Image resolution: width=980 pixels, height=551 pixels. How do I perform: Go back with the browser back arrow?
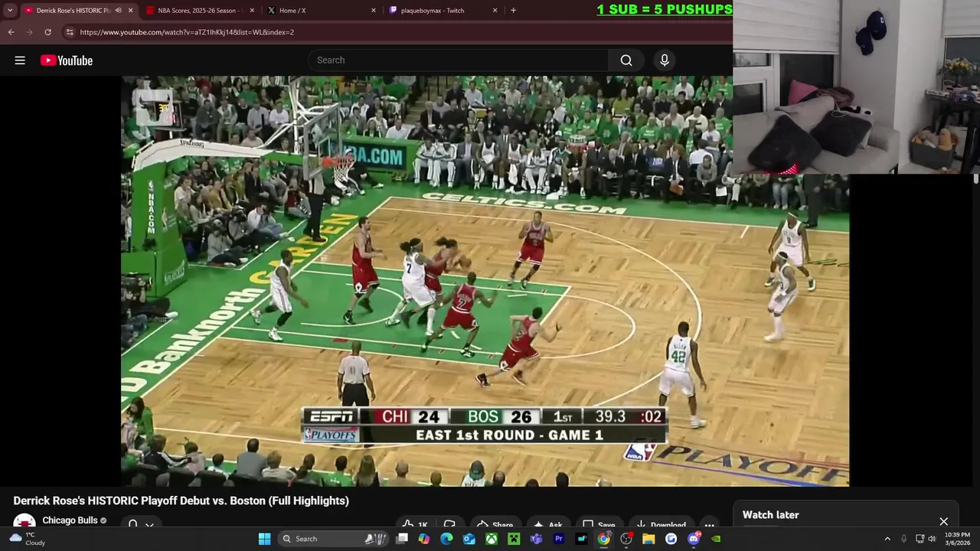tap(11, 32)
